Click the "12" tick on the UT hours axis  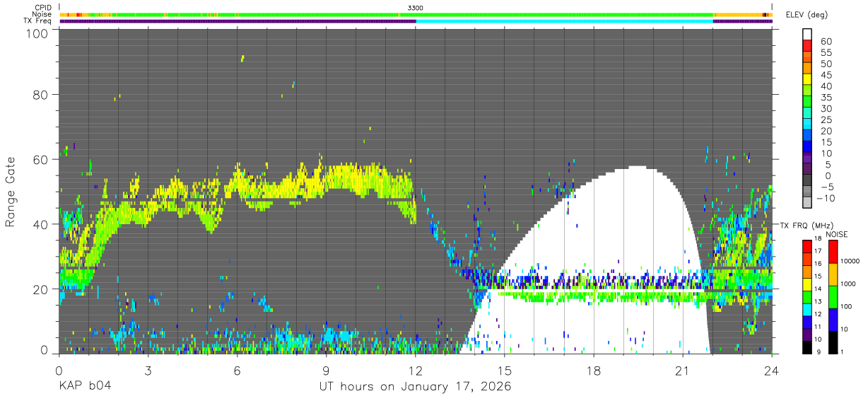(x=416, y=370)
